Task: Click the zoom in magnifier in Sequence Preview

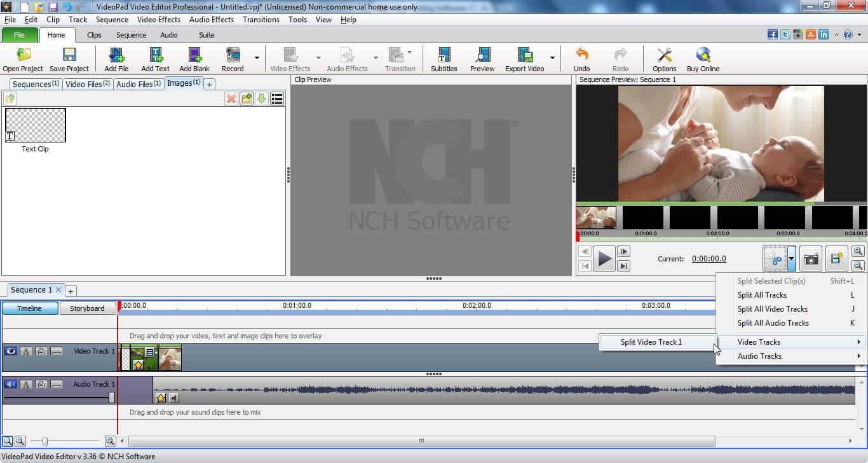Action: point(858,252)
